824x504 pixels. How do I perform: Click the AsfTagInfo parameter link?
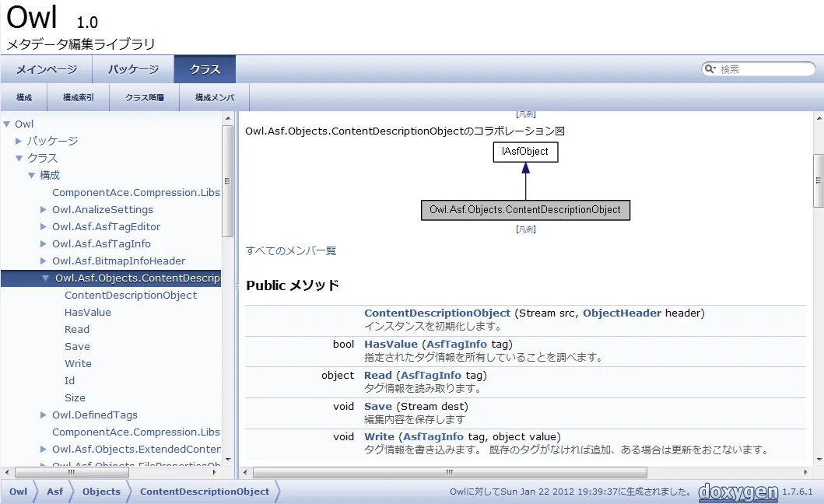(x=456, y=344)
